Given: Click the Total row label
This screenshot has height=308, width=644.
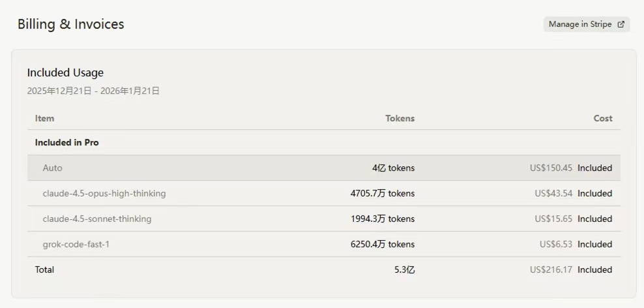Looking at the screenshot, I should 44,269.
